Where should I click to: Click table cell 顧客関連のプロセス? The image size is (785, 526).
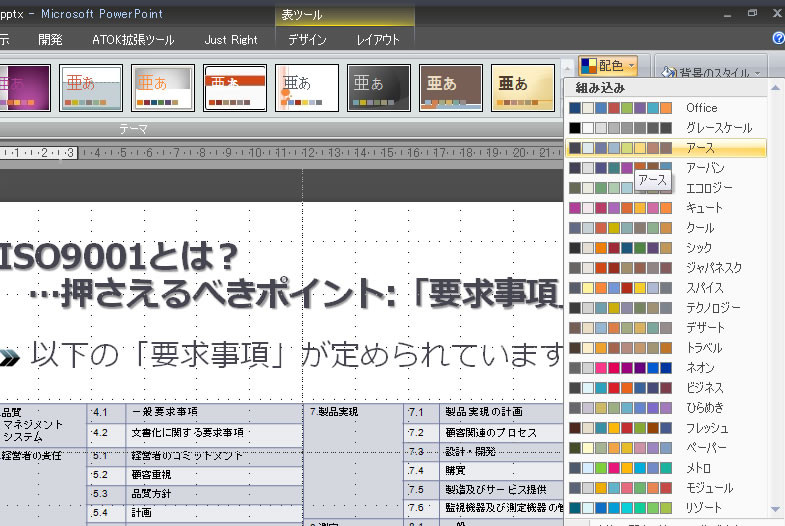501,432
